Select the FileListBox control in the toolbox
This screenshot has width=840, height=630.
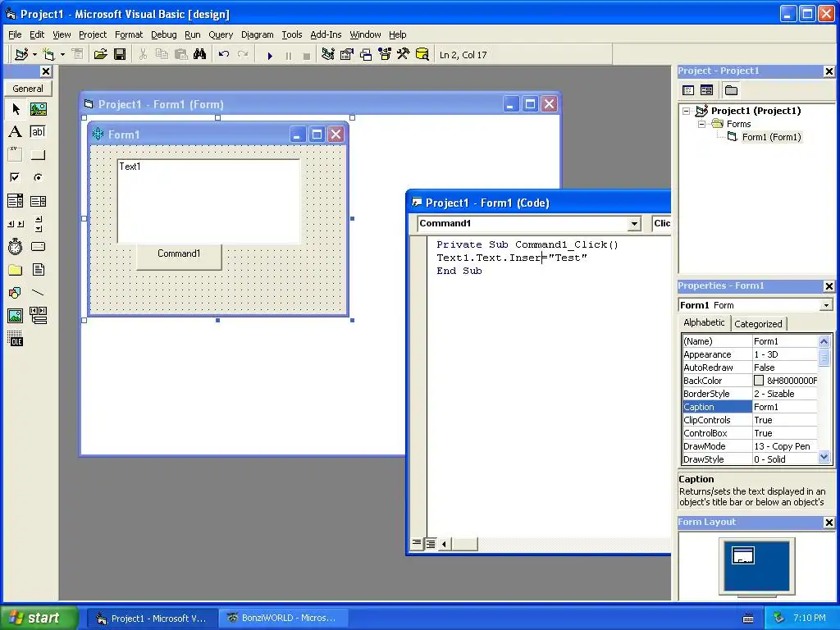coord(38,269)
